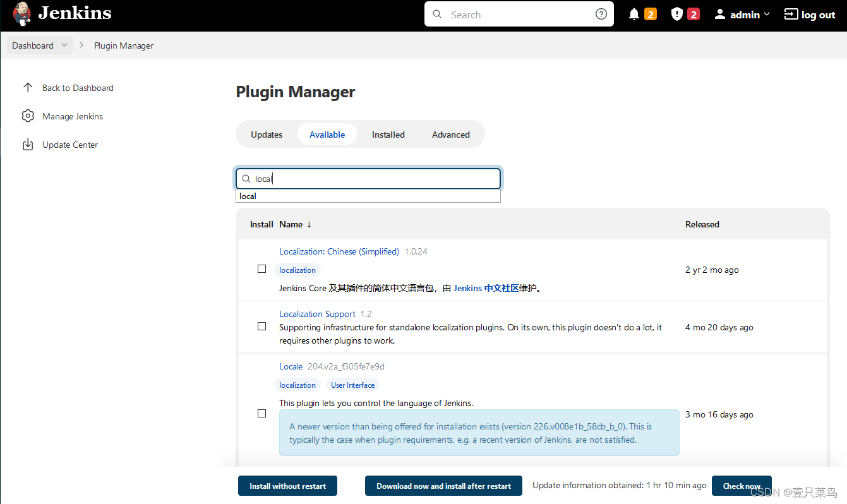Click the Check now button
The height and width of the screenshot is (504, 847).
(742, 486)
